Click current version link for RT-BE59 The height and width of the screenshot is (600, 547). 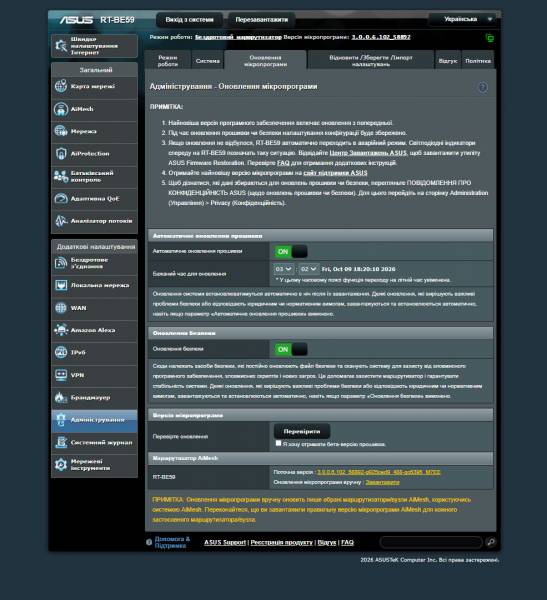(x=379, y=472)
